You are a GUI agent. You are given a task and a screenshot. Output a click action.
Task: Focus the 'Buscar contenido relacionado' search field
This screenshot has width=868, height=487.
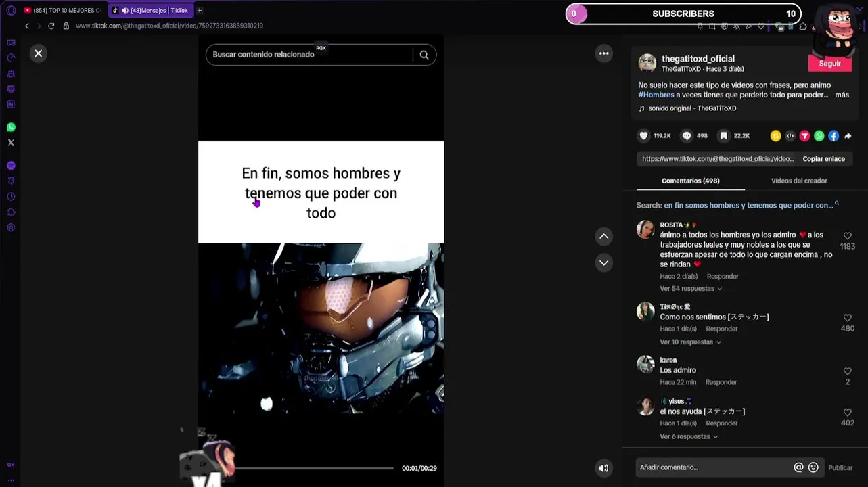click(x=310, y=55)
